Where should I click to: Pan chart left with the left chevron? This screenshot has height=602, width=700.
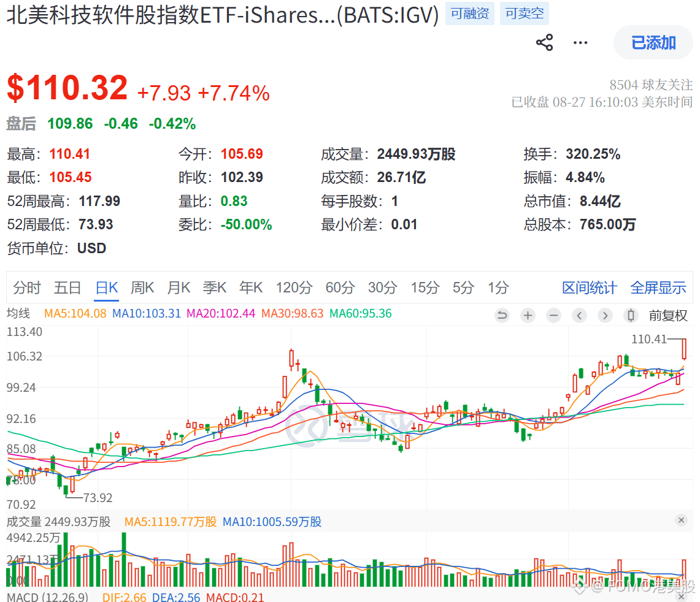(579, 316)
